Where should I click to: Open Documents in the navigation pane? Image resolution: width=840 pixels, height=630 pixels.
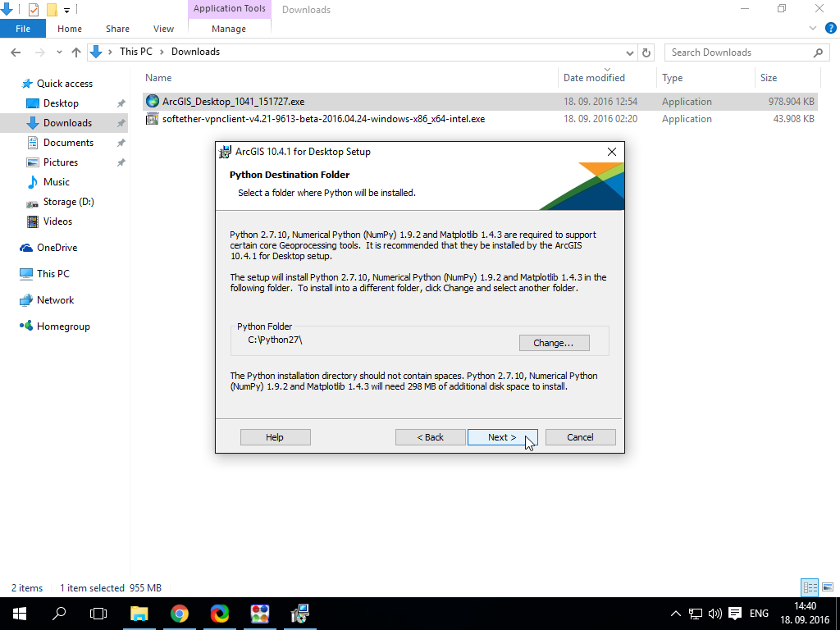(x=68, y=143)
